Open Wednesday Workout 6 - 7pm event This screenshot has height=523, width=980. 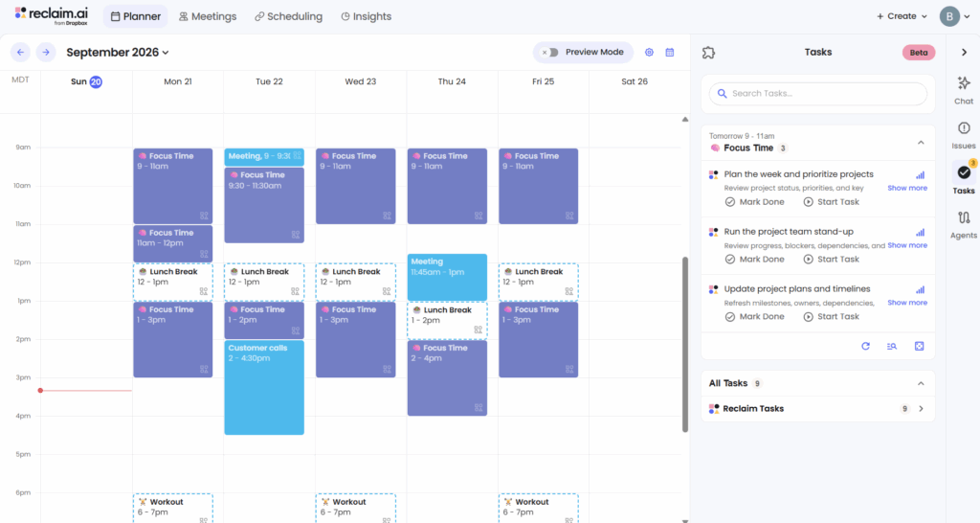[x=356, y=508]
